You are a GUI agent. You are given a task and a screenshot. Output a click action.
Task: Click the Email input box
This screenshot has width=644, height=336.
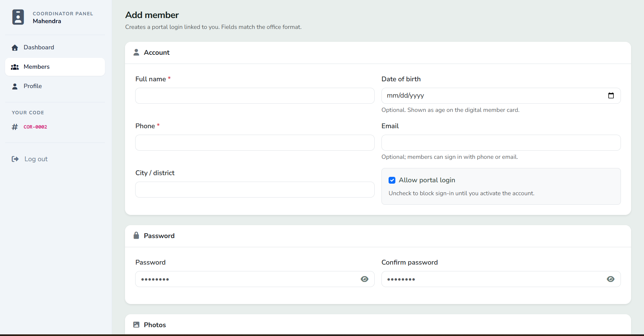point(501,142)
